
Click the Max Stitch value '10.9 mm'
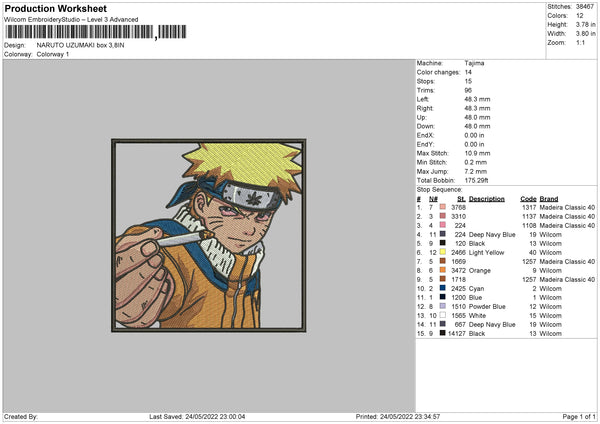477,153
